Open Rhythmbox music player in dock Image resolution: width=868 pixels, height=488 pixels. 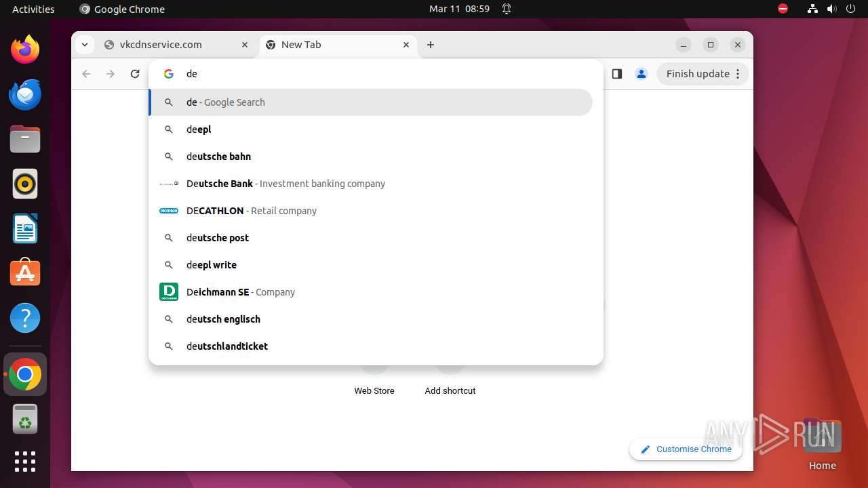25,184
